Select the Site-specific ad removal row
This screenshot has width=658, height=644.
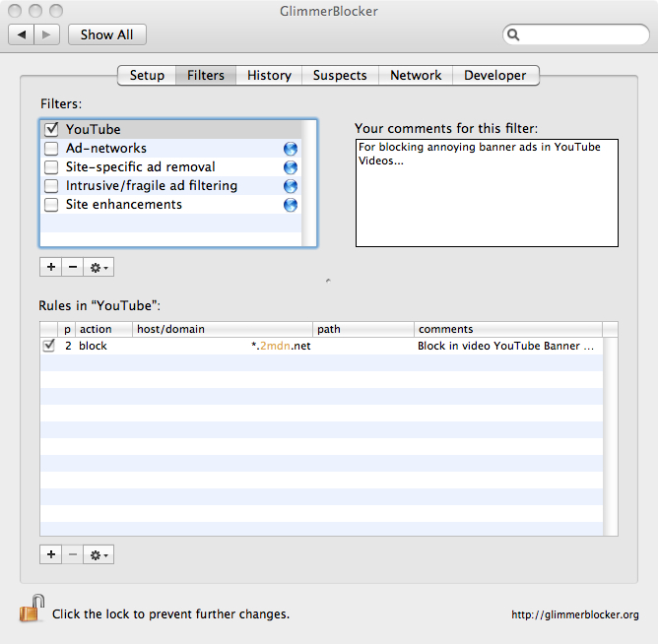click(x=170, y=167)
